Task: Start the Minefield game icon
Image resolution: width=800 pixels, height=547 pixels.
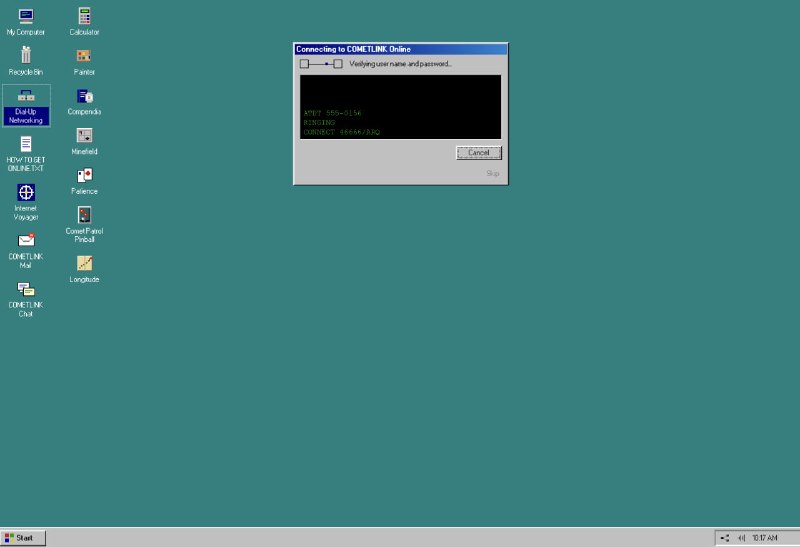Action: coord(84,141)
